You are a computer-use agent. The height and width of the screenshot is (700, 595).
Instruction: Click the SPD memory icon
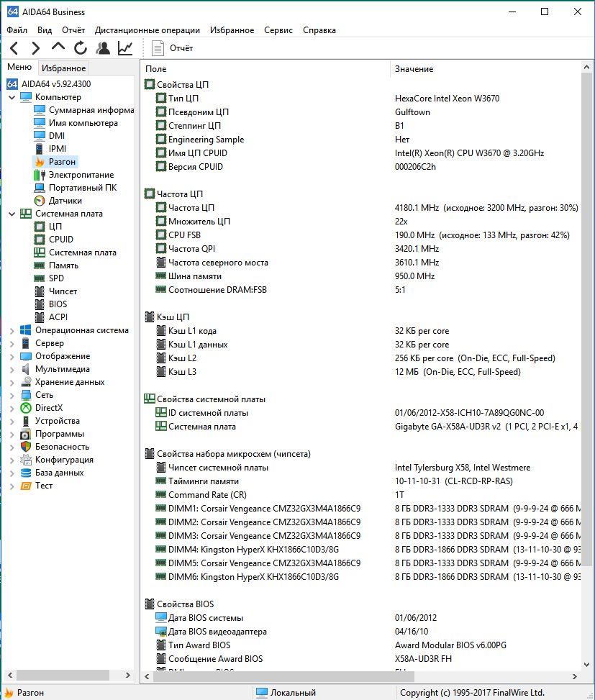40,278
